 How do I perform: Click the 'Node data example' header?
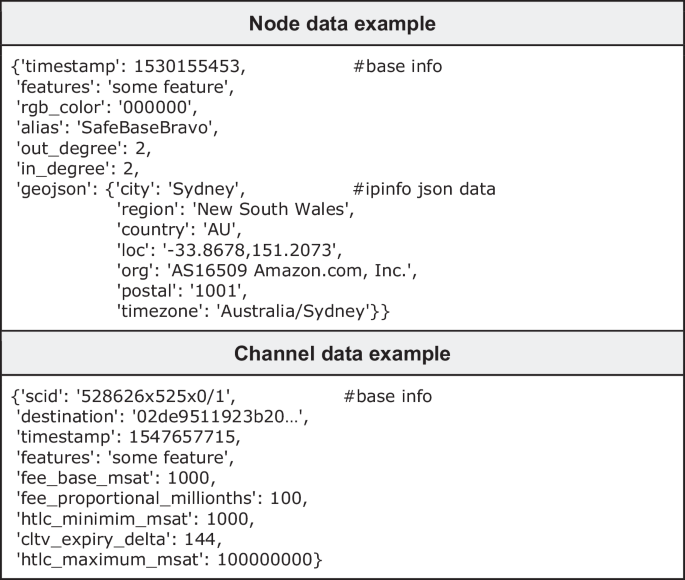pyautogui.click(x=342, y=23)
